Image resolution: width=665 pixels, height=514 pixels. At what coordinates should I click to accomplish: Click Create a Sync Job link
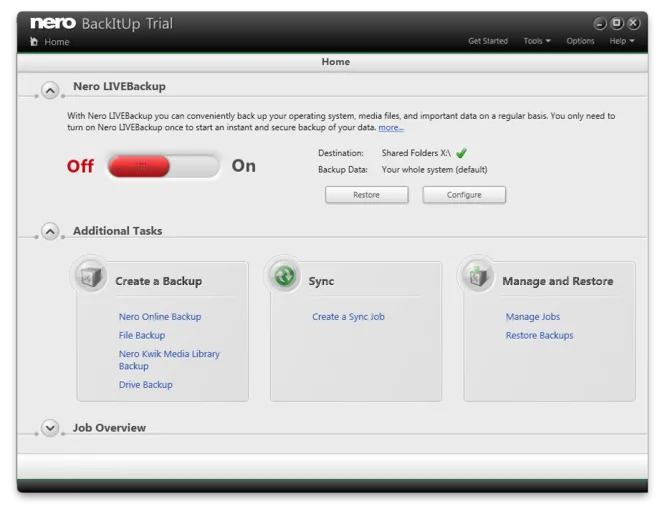(x=348, y=317)
